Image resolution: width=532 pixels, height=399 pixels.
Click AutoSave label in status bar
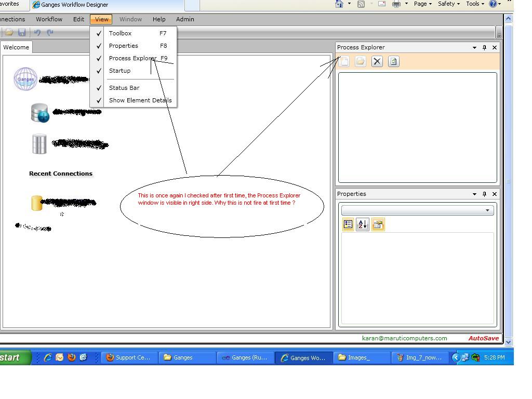[484, 338]
